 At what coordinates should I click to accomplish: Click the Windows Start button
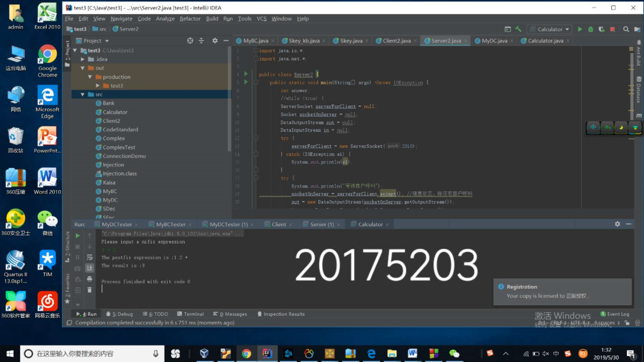coord(10,354)
